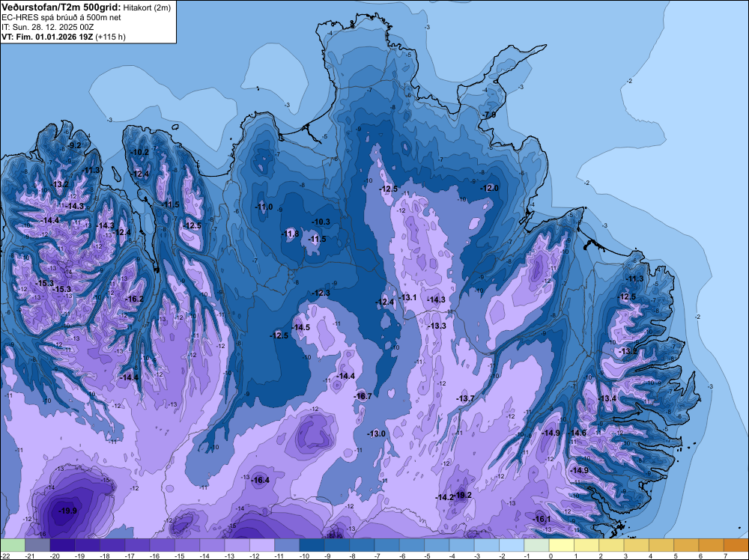Click the -7.9 value on the northeast coast
This screenshot has width=749, height=560.
488,115
